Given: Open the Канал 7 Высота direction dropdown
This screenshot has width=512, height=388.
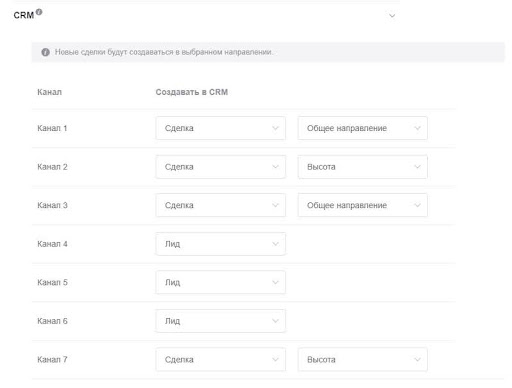Looking at the screenshot, I should coord(363,359).
